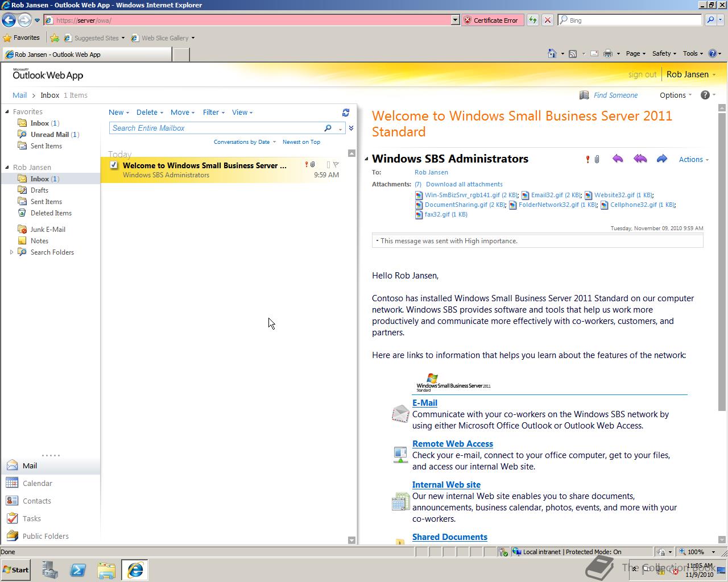Open the E-Mail help link in message
Viewport: 728px width, 582px height.
tap(425, 402)
